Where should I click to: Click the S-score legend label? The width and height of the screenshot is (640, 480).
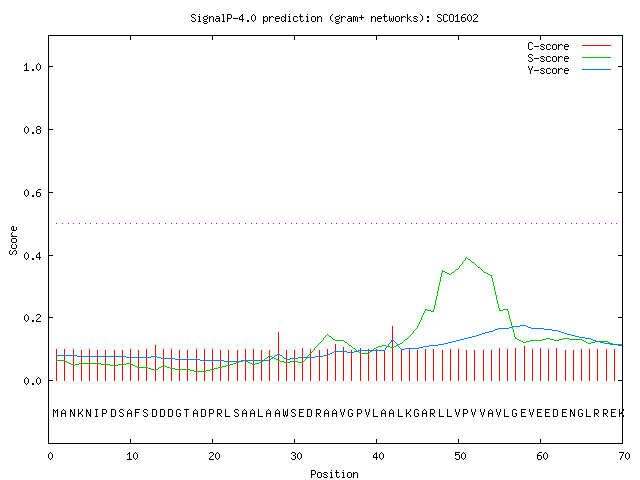(x=548, y=58)
